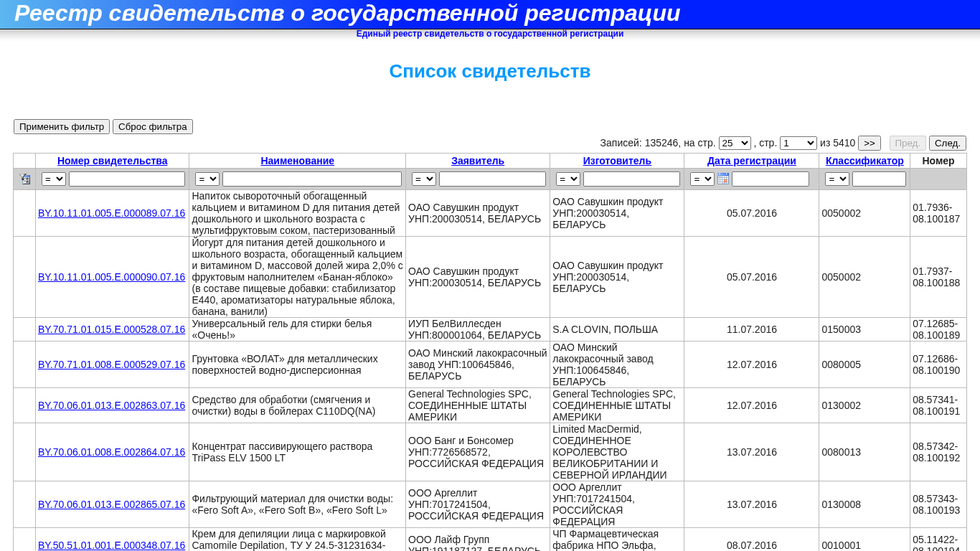Open certificate BY.70.06.01.008.E.002864.07.16
The image size is (980, 551).
point(111,452)
